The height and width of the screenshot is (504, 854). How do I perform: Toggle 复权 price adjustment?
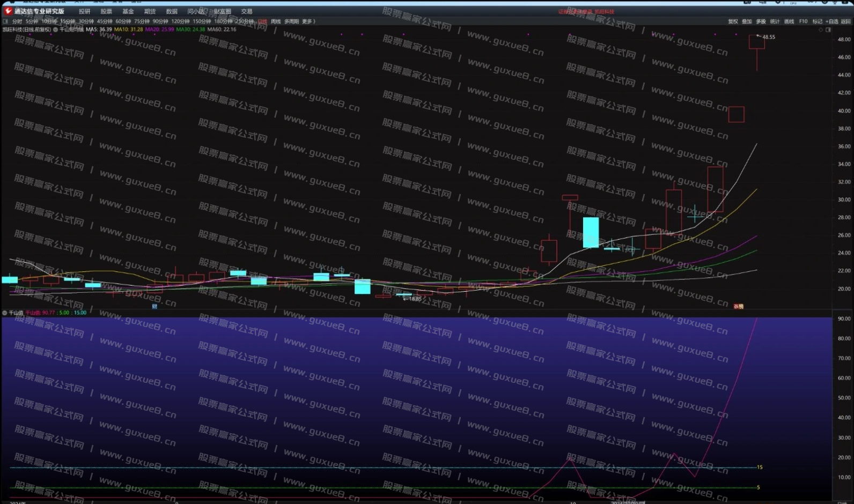click(x=733, y=21)
